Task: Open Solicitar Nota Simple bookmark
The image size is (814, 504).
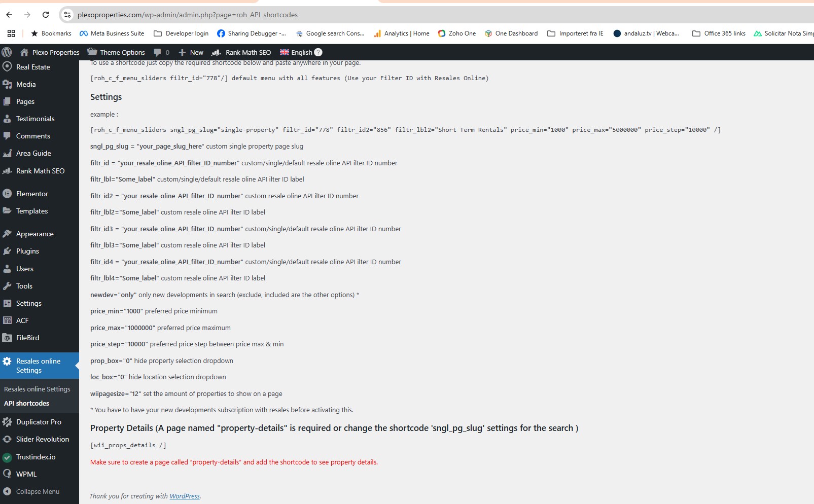Action: (x=784, y=33)
